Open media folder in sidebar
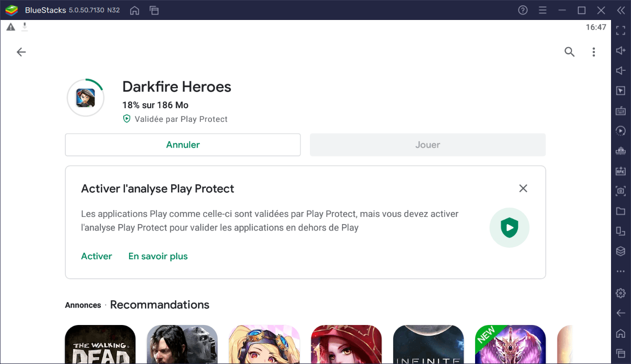The width and height of the screenshot is (631, 364). click(620, 211)
